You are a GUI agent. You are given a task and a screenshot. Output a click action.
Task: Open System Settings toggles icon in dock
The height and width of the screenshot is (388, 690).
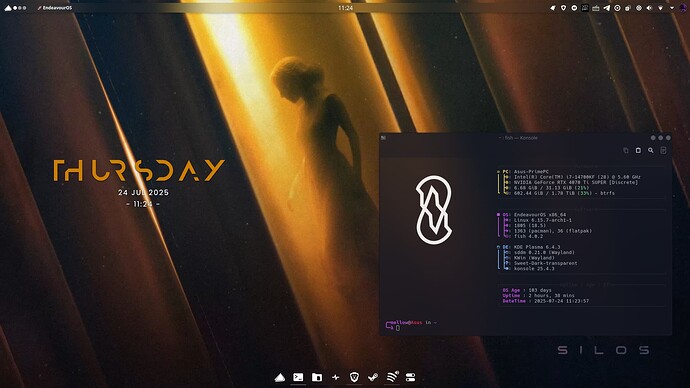pyautogui.click(x=410, y=377)
